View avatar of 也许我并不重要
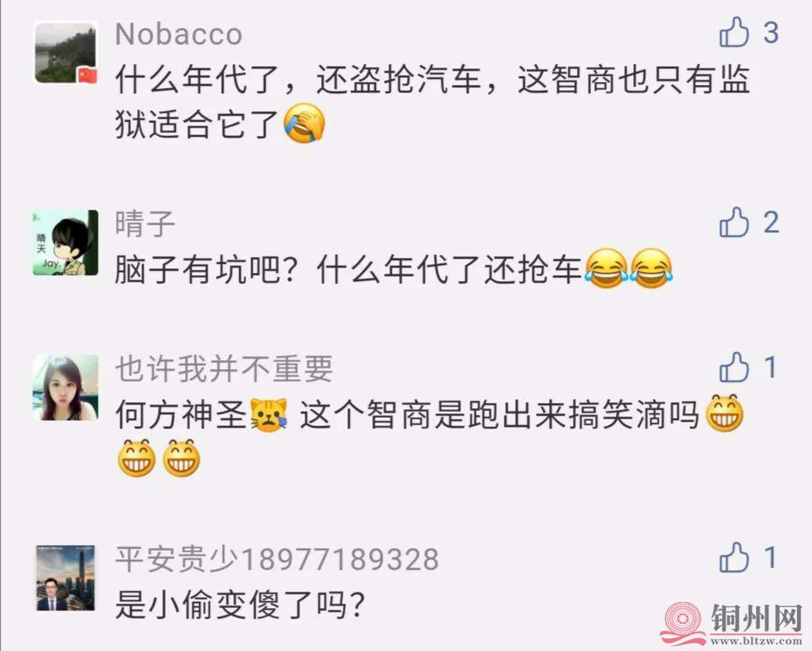812x651 pixels. coord(65,387)
